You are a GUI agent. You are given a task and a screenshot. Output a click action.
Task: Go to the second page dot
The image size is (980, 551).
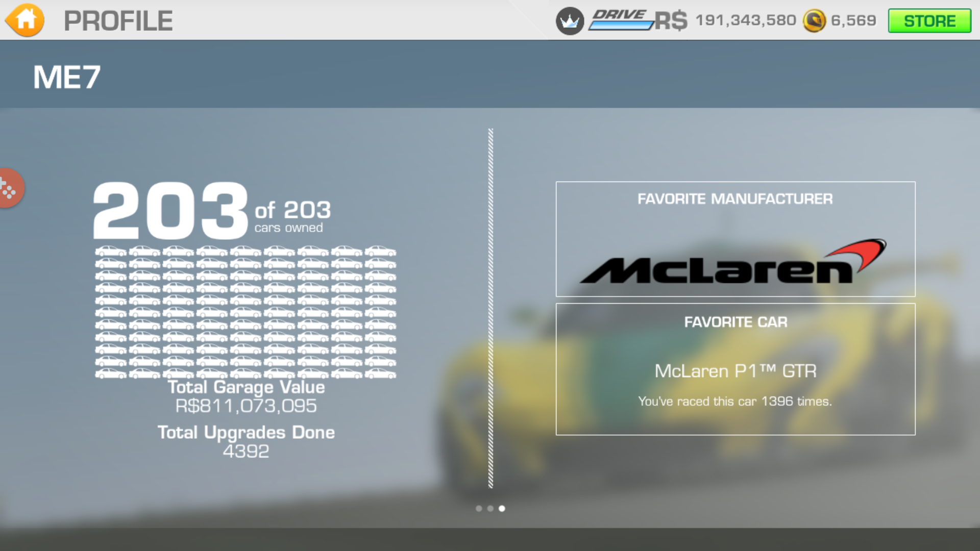[x=491, y=509]
